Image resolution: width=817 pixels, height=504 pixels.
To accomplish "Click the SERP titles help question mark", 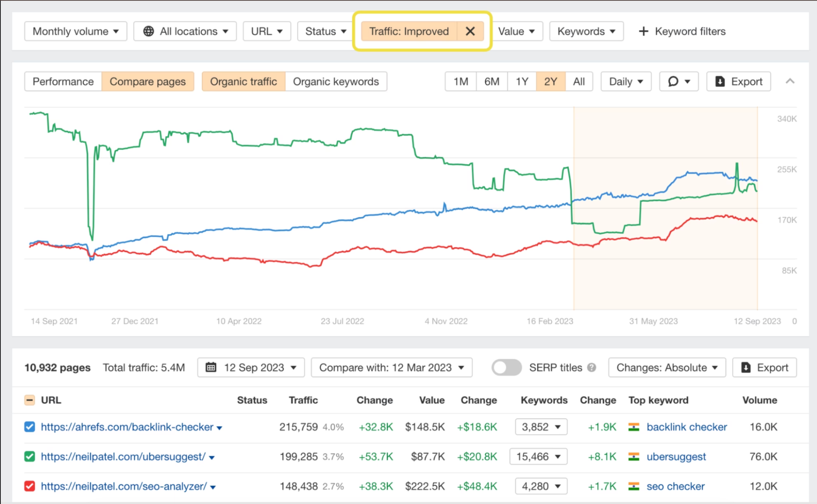I will click(592, 368).
